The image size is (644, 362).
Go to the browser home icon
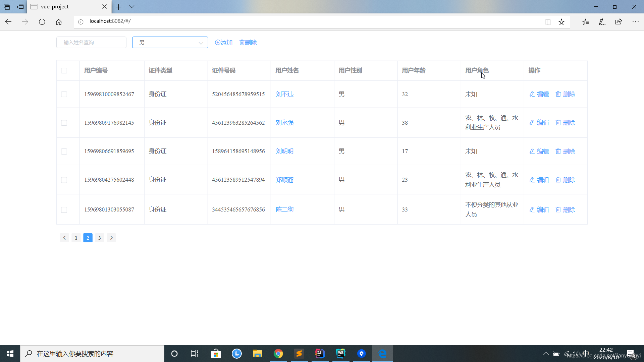(59, 22)
